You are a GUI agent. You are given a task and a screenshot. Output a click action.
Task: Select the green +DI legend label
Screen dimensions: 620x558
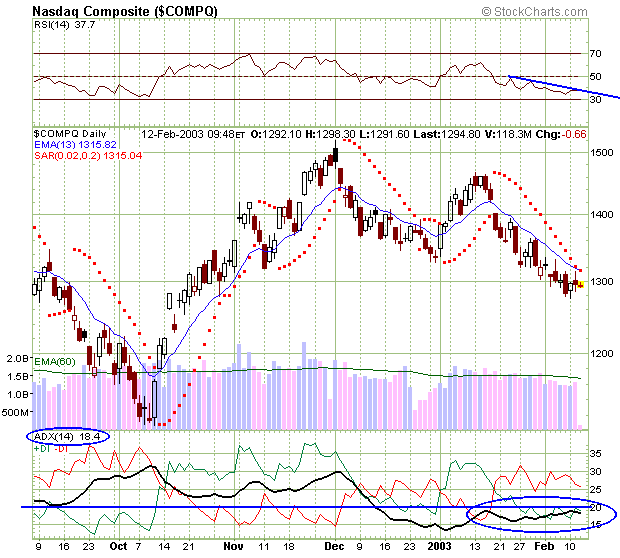42,449
